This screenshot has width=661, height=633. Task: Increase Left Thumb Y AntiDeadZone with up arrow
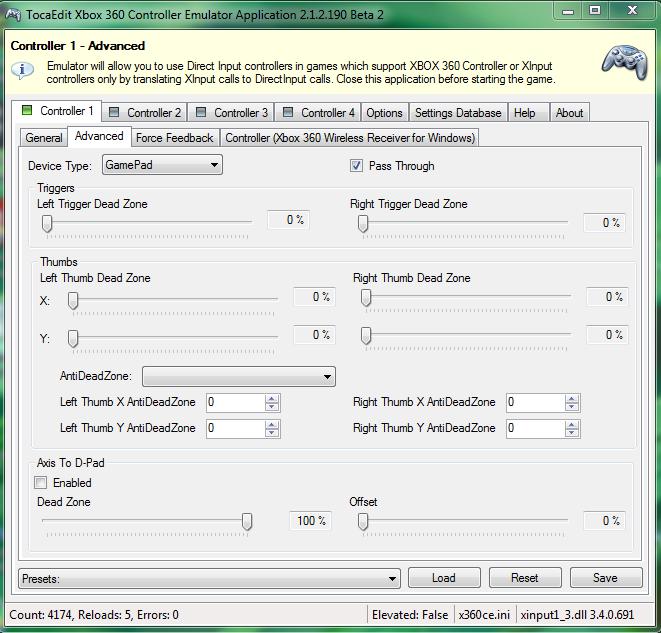point(272,424)
